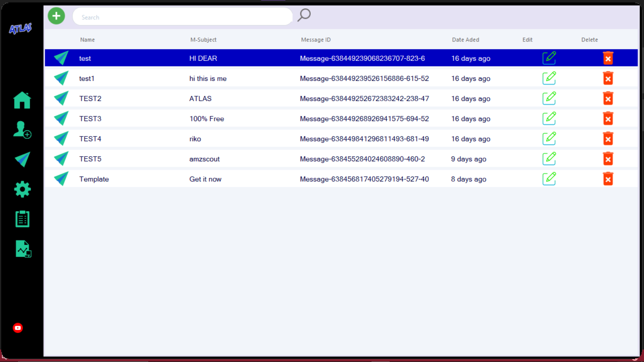Image resolution: width=644 pixels, height=362 pixels.
Task: Click the Date Aded column header
Action: 466,39
